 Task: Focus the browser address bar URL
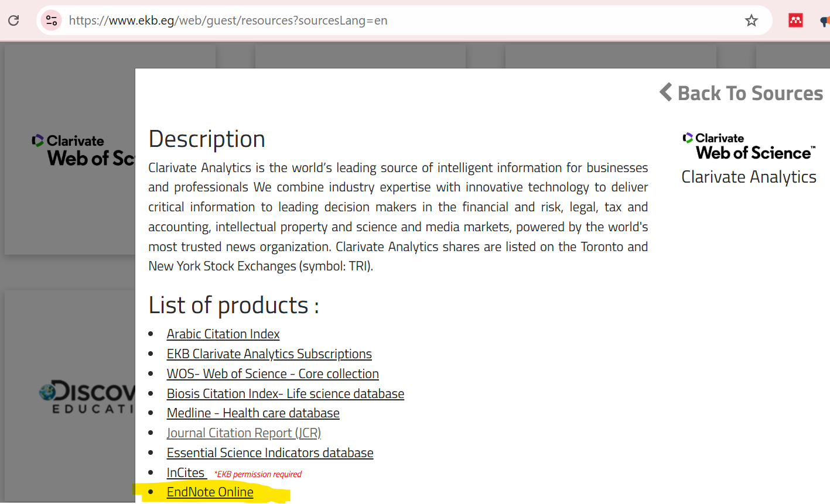pyautogui.click(x=228, y=20)
